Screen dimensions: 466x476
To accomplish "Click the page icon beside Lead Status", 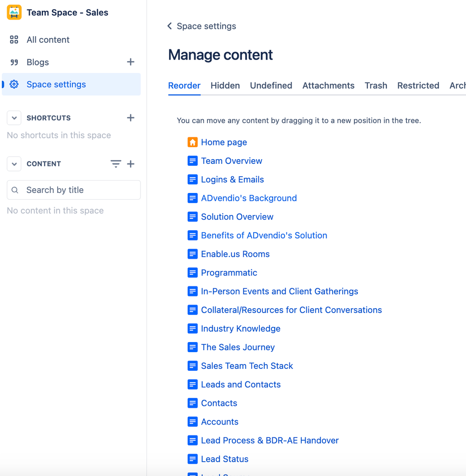I will 192,459.
